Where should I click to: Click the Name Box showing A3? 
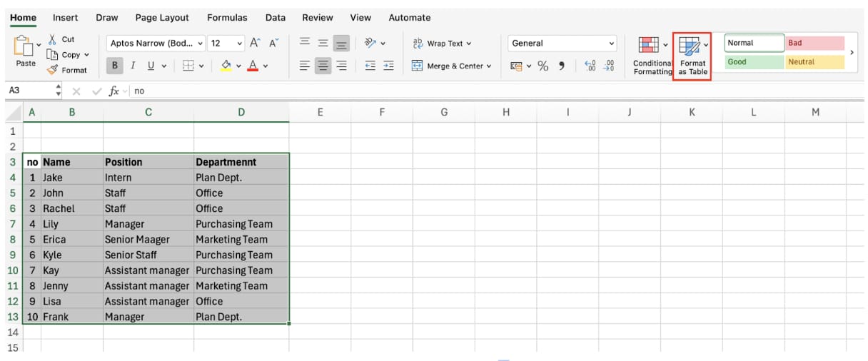[29, 91]
